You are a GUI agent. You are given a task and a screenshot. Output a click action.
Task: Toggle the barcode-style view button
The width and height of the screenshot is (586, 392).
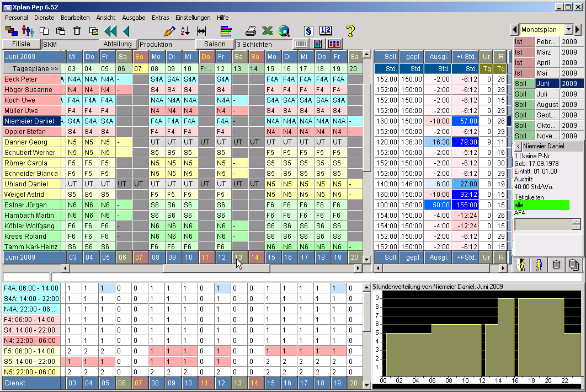(302, 44)
